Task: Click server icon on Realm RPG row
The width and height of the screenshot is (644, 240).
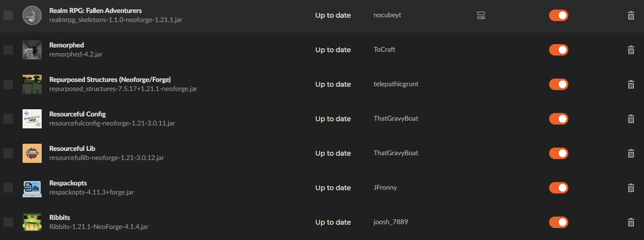Action: pyautogui.click(x=481, y=16)
